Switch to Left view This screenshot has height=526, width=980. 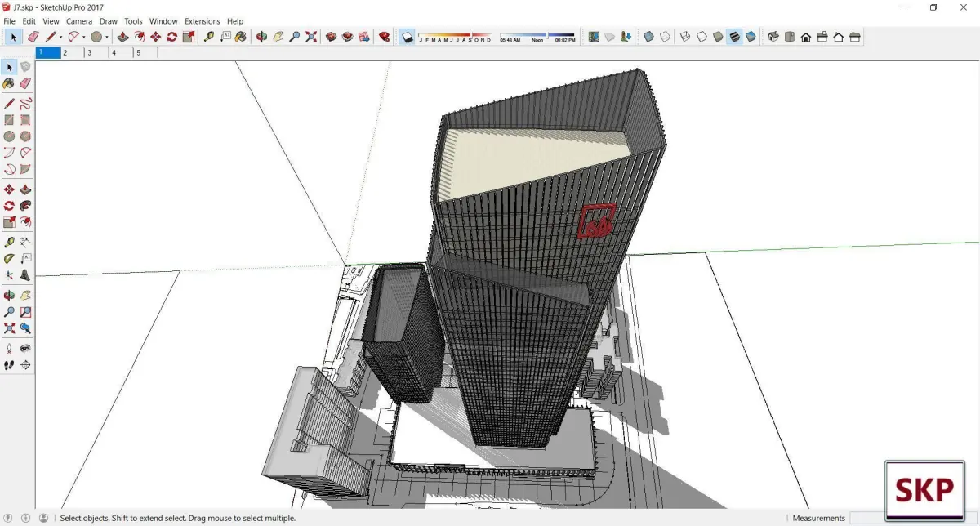(855, 37)
